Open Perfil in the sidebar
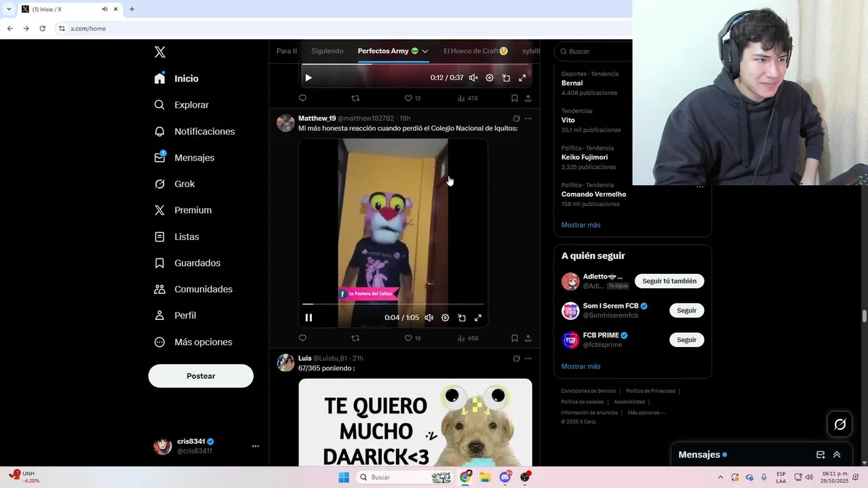This screenshot has width=868, height=488. pos(175,315)
